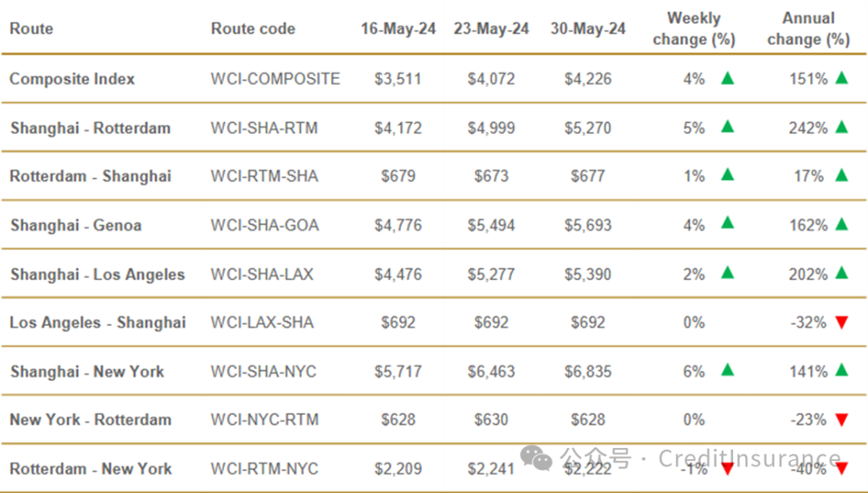Click the green annual arrow for Shanghai - Los Angeles
This screenshot has width=868, height=493.
pos(841,273)
